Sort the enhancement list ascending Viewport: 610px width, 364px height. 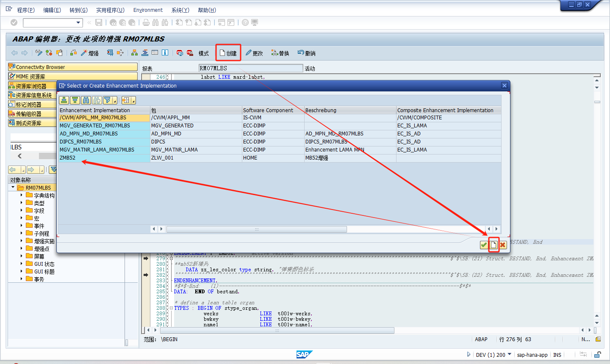64,100
